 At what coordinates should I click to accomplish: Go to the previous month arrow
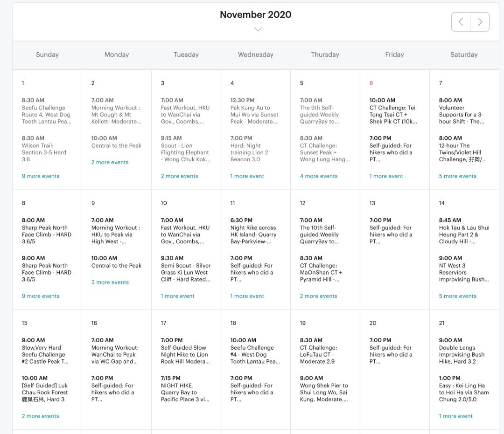(461, 22)
